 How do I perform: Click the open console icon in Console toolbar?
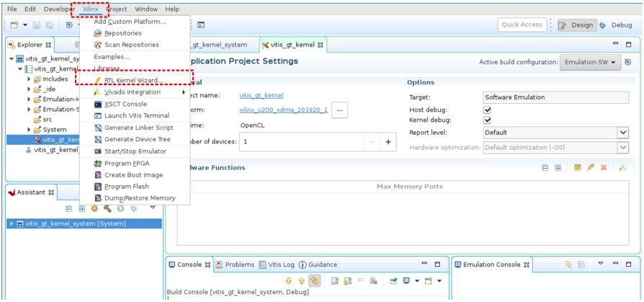click(429, 281)
